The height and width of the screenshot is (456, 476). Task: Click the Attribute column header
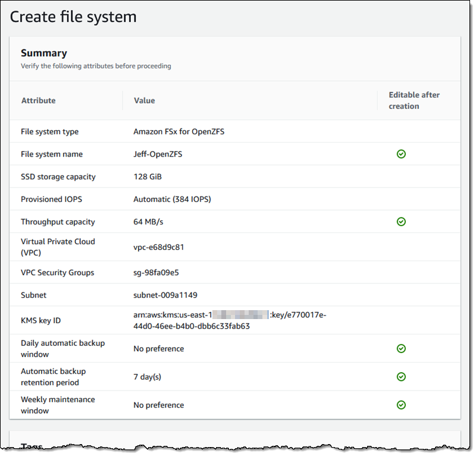[39, 101]
